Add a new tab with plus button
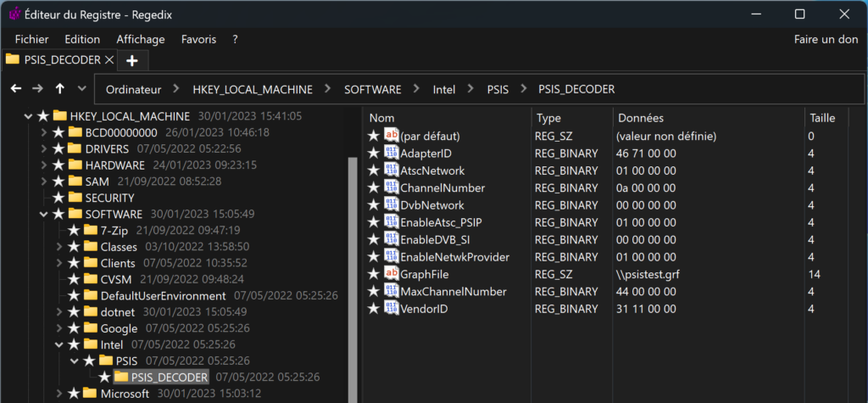 click(131, 60)
